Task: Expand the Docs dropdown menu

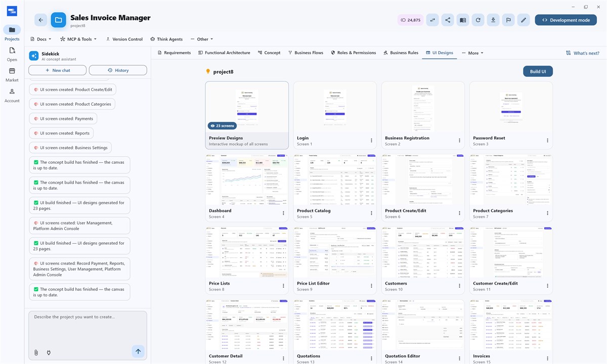Action: pyautogui.click(x=41, y=39)
